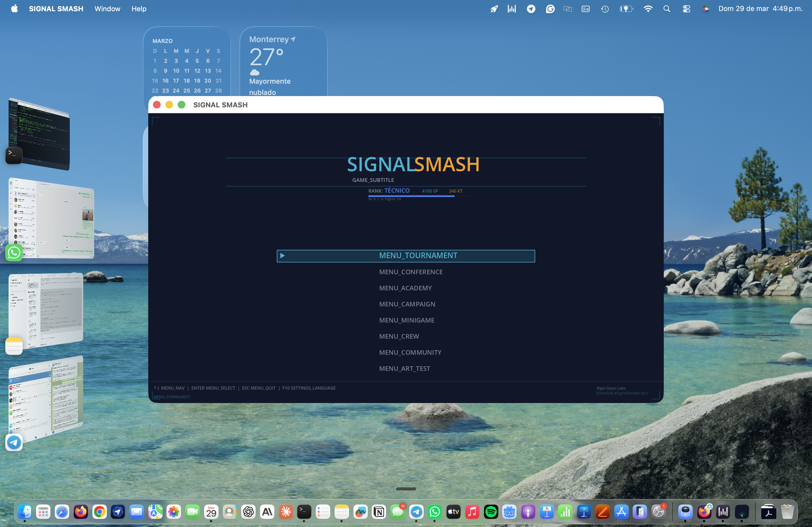Click battery status icon in menu bar

626,9
